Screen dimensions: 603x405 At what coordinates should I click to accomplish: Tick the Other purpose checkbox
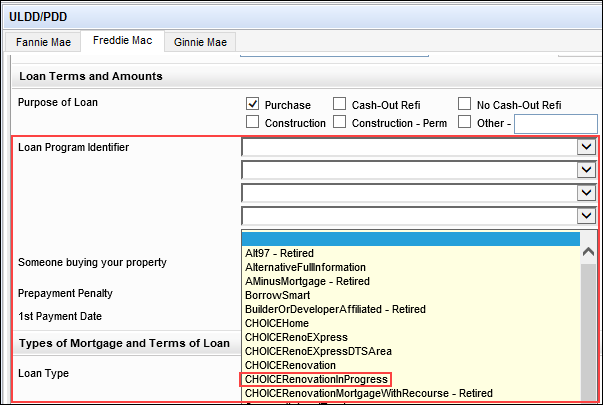point(464,122)
